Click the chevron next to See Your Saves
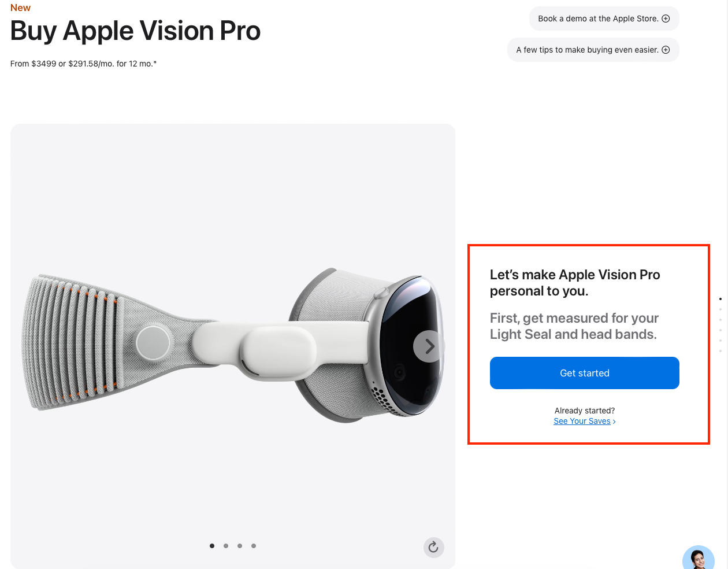The height and width of the screenshot is (569, 728). click(x=614, y=422)
